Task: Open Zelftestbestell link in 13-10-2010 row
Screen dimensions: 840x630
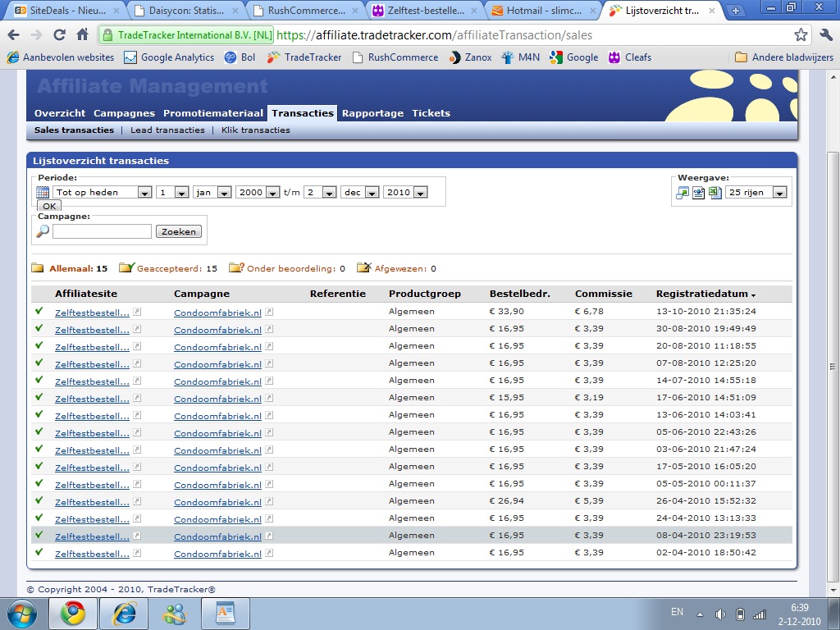Action: pos(92,313)
